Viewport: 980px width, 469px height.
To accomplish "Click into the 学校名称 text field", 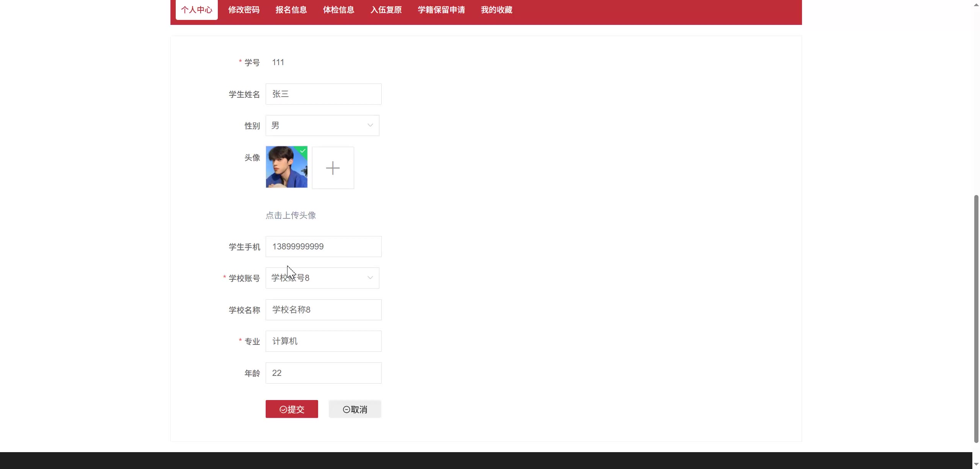I will pyautogui.click(x=323, y=310).
